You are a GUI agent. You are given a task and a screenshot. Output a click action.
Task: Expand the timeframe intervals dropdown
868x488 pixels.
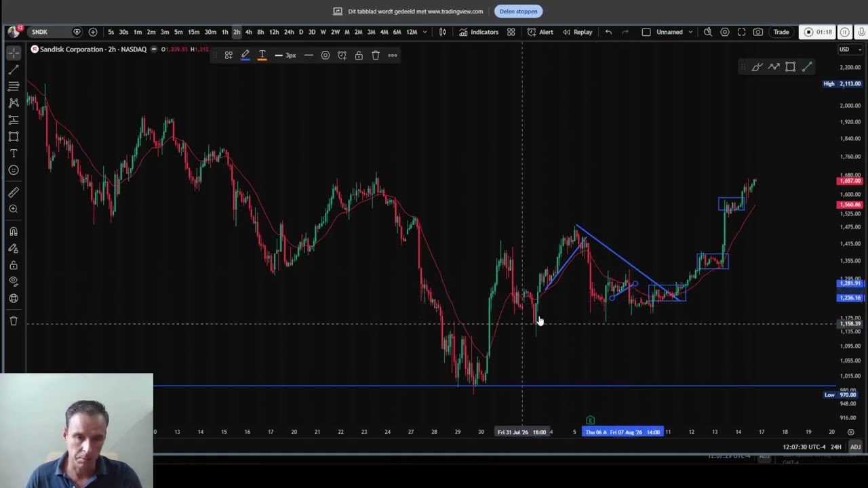(x=425, y=32)
